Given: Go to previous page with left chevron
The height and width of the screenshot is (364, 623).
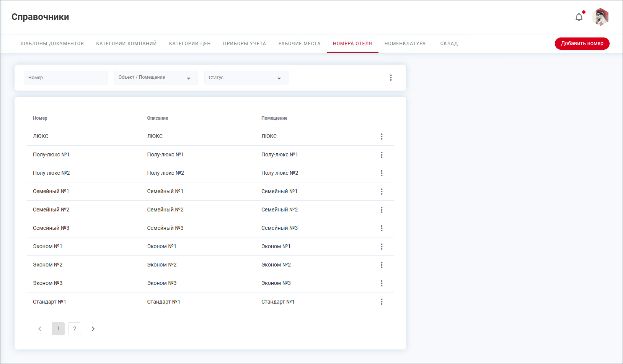Looking at the screenshot, I should pos(40,329).
